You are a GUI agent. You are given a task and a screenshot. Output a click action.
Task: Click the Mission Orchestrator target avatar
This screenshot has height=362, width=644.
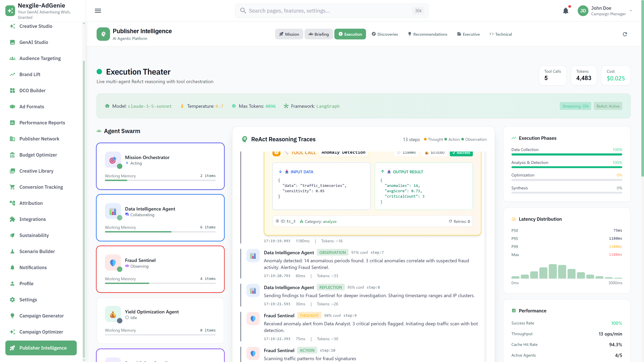tap(113, 160)
